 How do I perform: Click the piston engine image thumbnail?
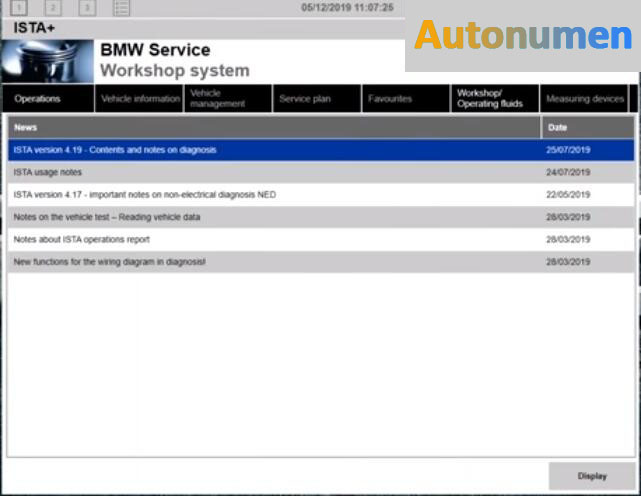coord(48,61)
